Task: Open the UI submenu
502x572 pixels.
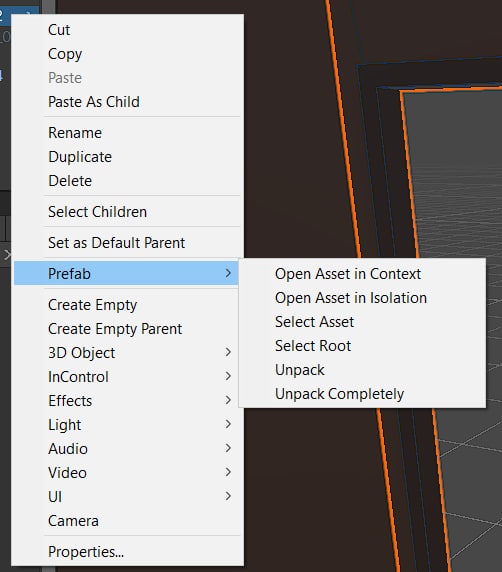Action: click(x=127, y=497)
